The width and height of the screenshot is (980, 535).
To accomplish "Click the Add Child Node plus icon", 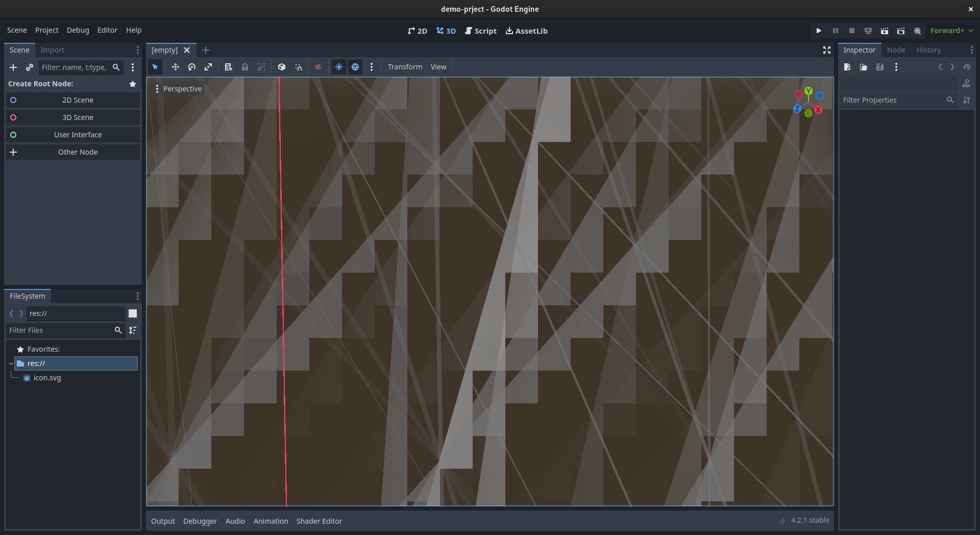I will click(x=13, y=67).
